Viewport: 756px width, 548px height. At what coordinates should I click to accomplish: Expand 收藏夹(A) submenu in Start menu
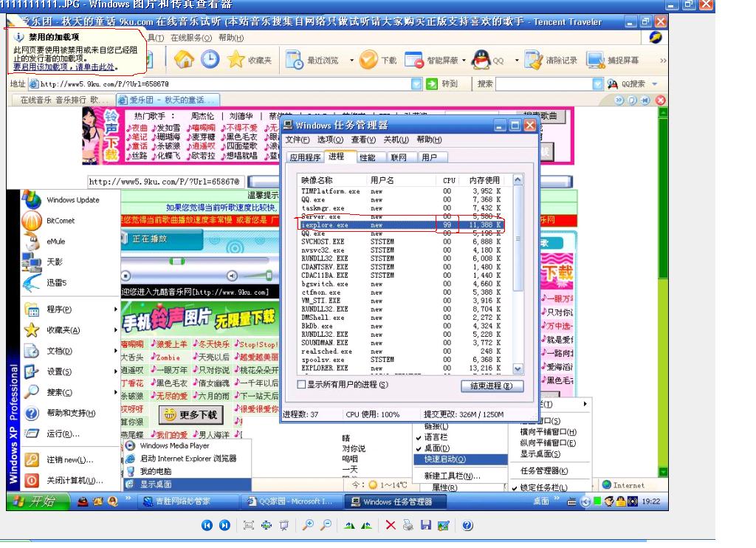click(116, 330)
